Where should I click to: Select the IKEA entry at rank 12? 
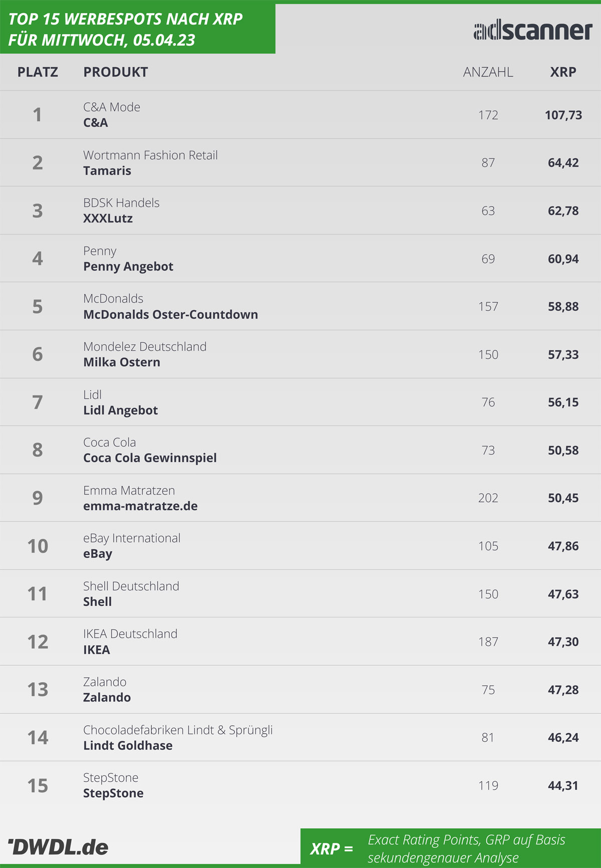(300, 641)
